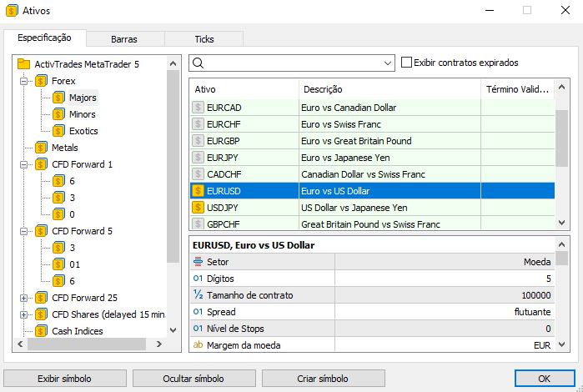
Task: Click the USDJPY gold dollar icon
Action: coord(198,208)
